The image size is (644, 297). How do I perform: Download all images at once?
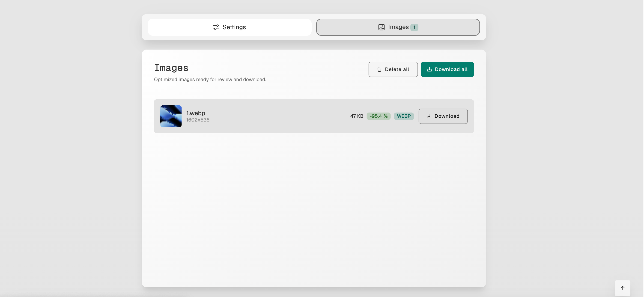[x=447, y=69]
